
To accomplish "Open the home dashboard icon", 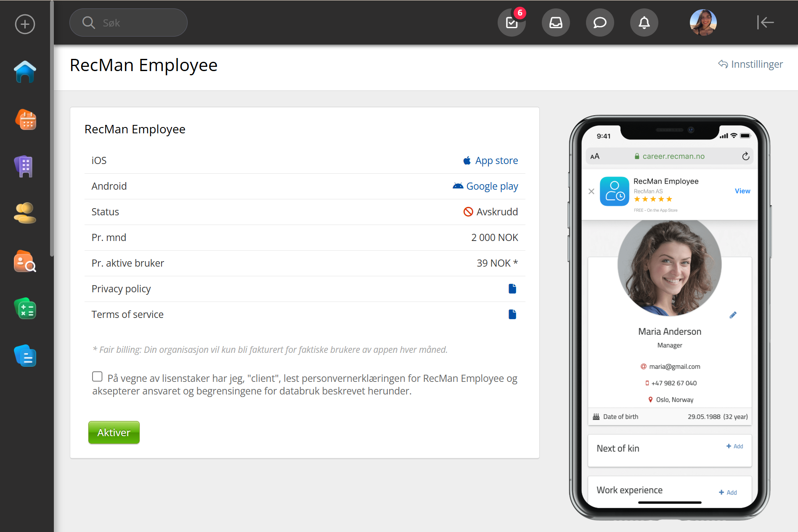I will point(25,72).
